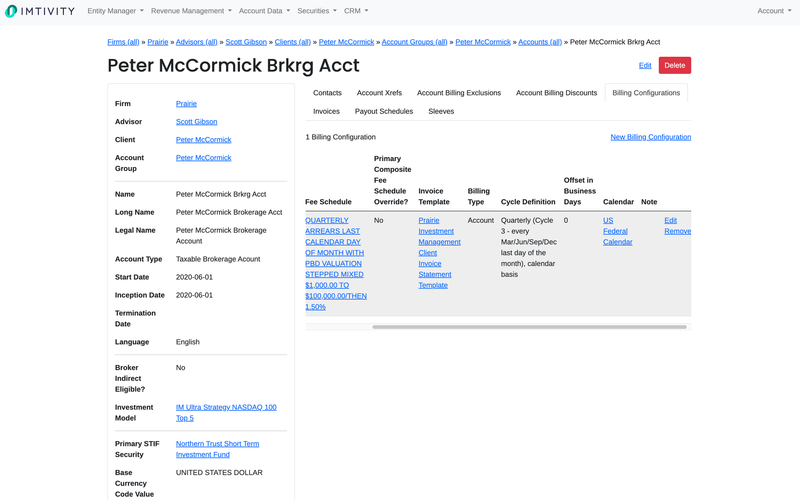Click the New Billing Configuration link
800x500 pixels.
(x=650, y=137)
